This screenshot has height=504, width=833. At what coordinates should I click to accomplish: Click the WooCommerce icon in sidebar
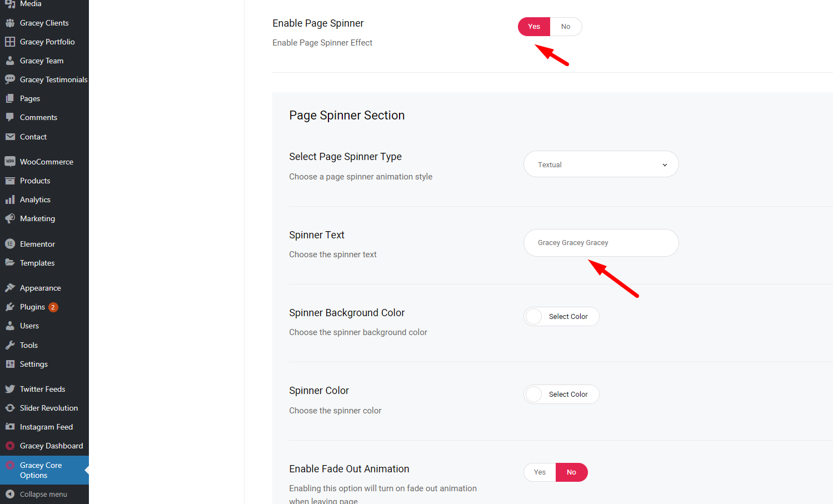click(10, 162)
